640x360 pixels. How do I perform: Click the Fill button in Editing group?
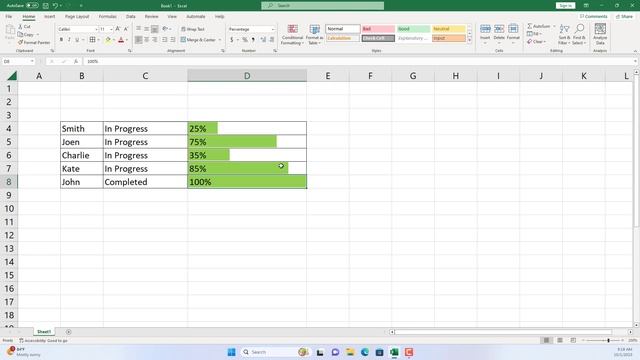click(x=534, y=34)
